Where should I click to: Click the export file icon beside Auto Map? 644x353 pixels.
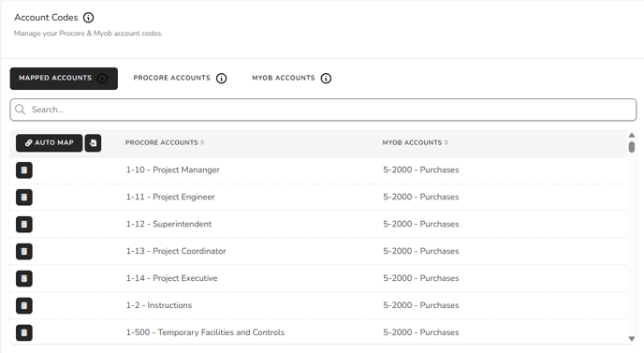click(x=93, y=143)
